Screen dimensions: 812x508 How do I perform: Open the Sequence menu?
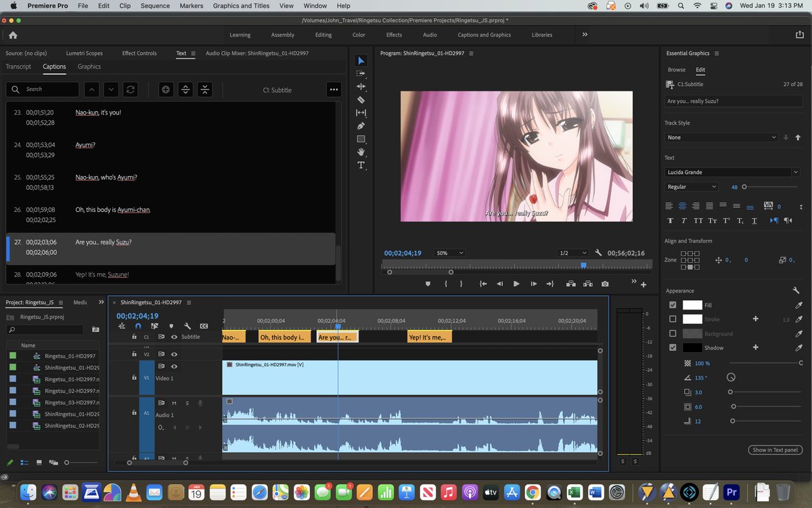[155, 5]
